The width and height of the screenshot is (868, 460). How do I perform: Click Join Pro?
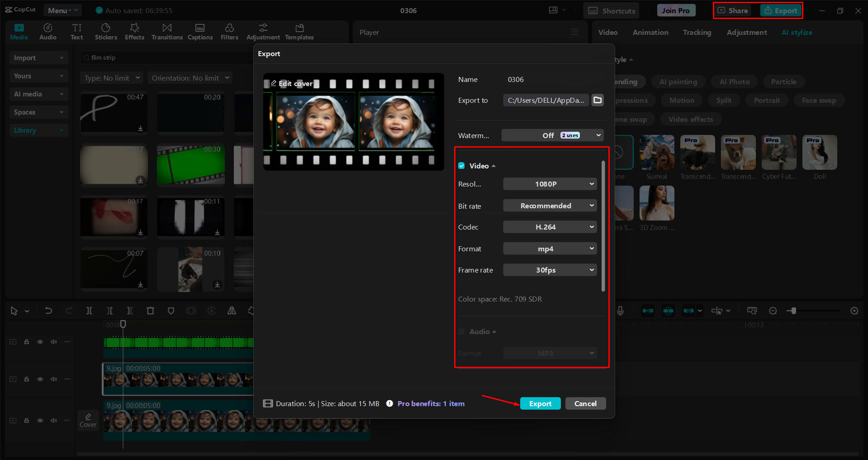tap(675, 10)
